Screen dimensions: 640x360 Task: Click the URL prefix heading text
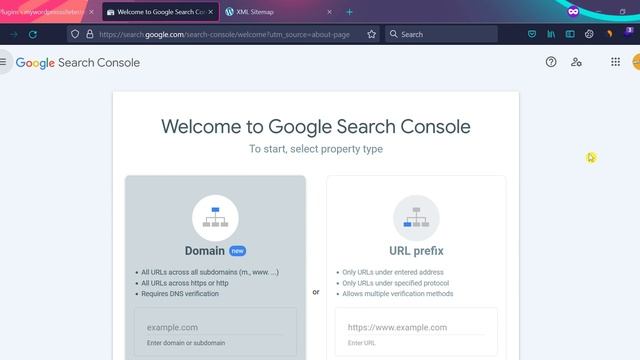(x=416, y=251)
